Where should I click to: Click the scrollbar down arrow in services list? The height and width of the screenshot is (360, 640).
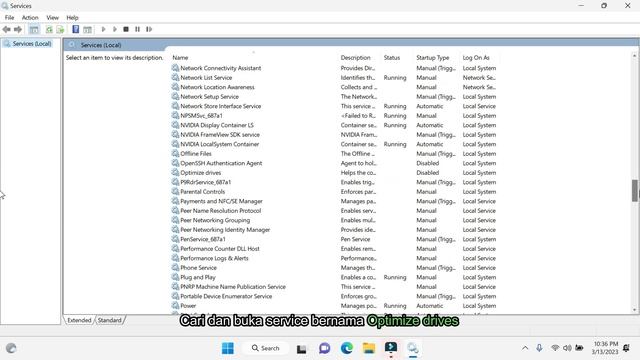(x=635, y=310)
